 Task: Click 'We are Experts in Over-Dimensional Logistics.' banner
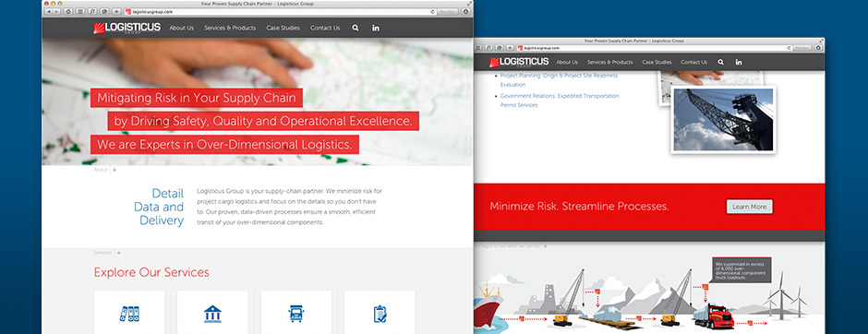tap(224, 145)
